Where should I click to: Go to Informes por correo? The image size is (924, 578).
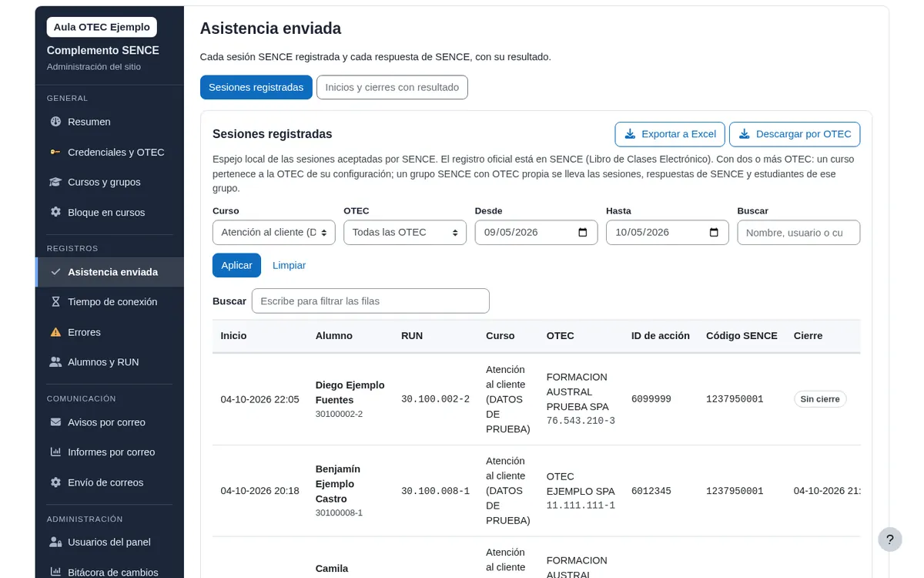(109, 452)
